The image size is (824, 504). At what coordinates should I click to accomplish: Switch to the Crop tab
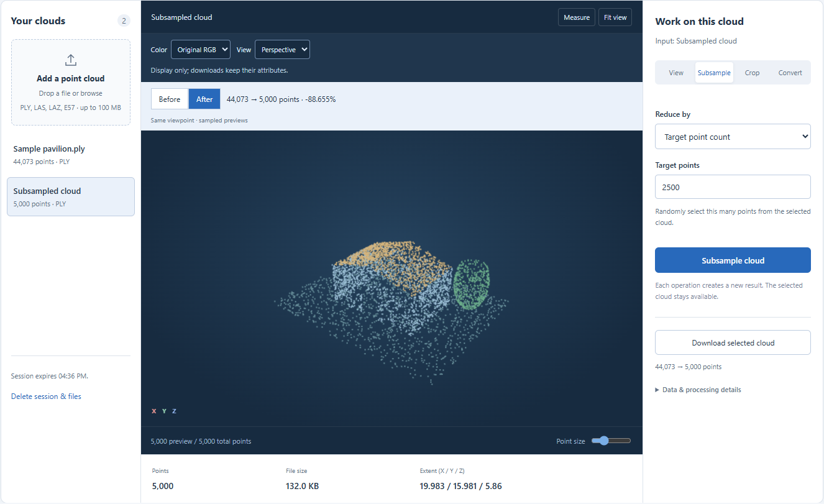(x=752, y=73)
